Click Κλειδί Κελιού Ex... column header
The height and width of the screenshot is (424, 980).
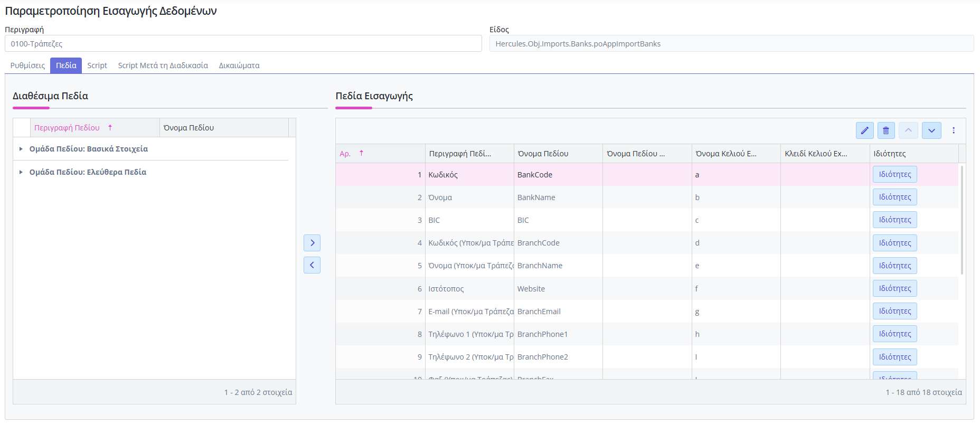click(825, 154)
